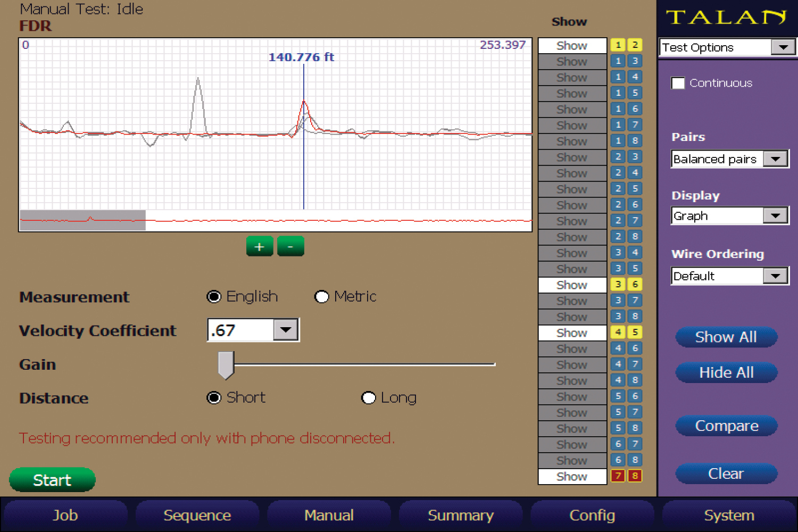Open the Wire Ordering dropdown
The image size is (798, 532).
pos(775,276)
